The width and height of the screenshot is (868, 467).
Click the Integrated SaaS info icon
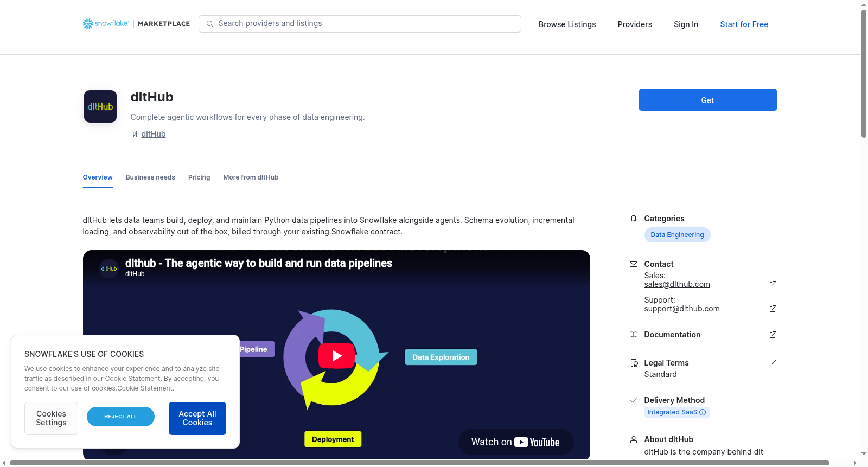703,412
